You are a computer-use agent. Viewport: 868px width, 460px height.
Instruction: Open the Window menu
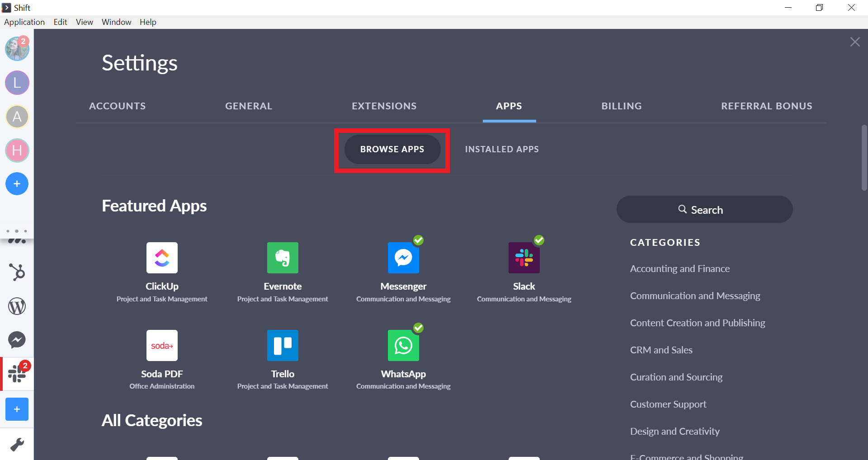coord(116,22)
